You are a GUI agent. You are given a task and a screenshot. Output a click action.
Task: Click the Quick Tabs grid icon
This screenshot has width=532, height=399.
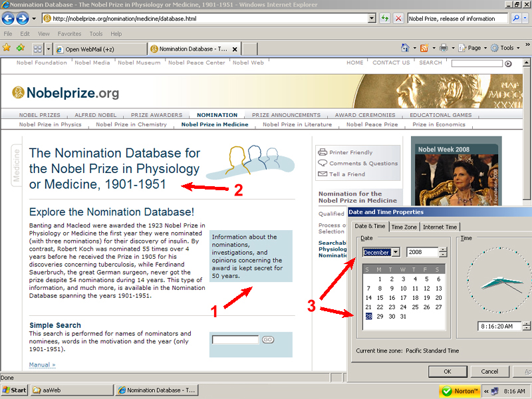tap(38, 49)
